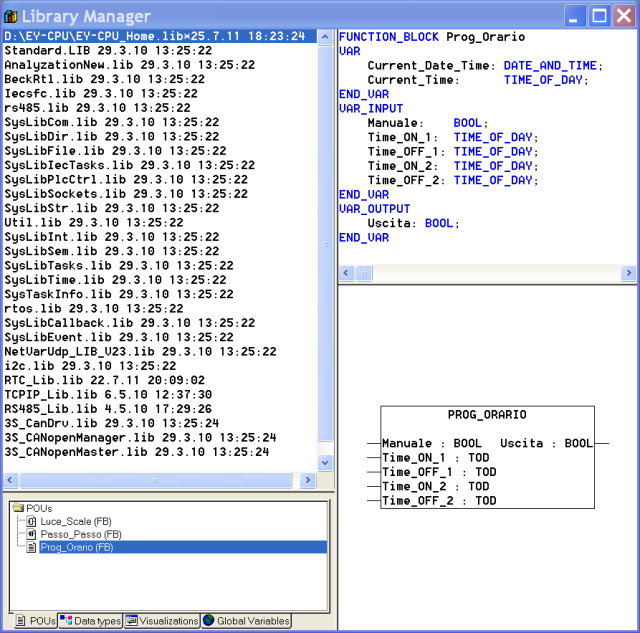Click the POUs folder icon in tree
640x633 pixels.
pyautogui.click(x=18, y=508)
